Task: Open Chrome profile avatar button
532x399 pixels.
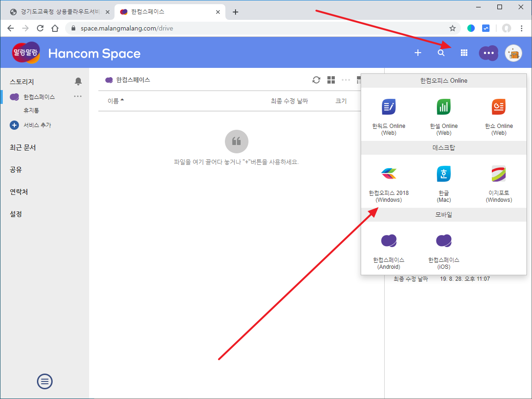Action: pos(506,28)
